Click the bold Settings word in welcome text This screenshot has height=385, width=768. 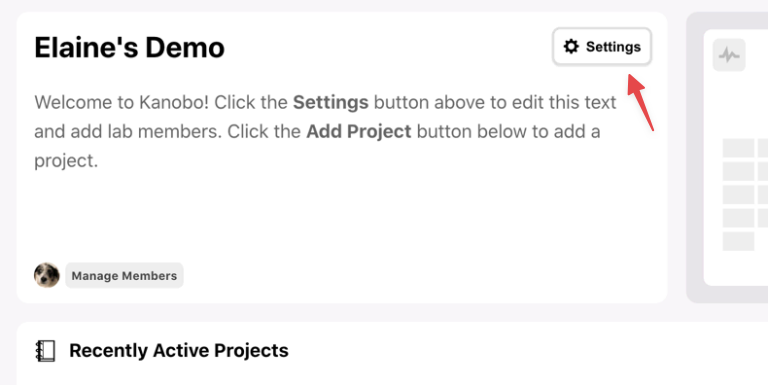click(331, 102)
